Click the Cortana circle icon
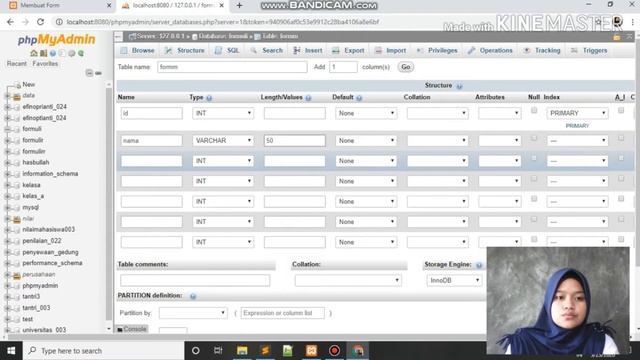The width and height of the screenshot is (640, 360). (x=196, y=351)
